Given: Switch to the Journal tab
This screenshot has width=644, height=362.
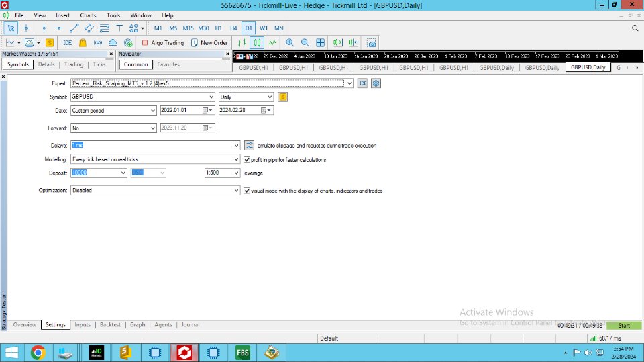Looking at the screenshot, I should pos(190,324).
